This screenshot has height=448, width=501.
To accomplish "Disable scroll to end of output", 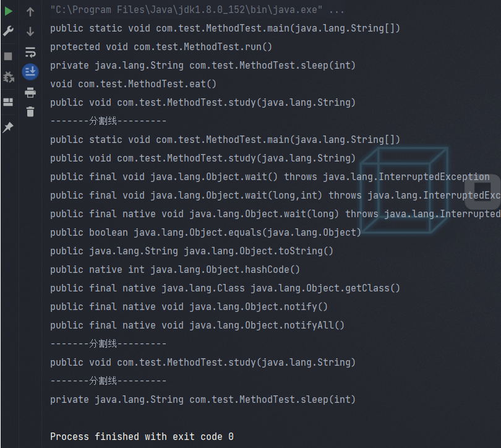I will coord(30,72).
